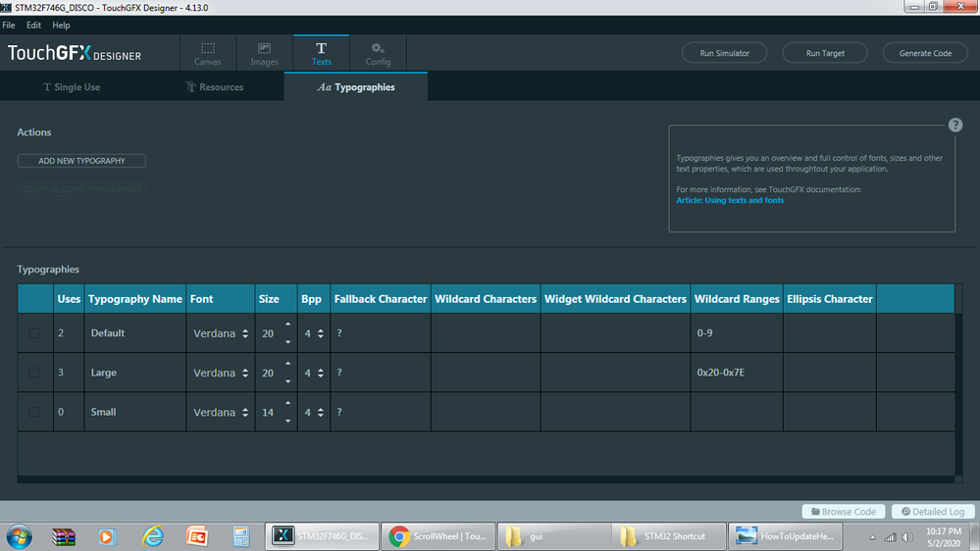Click the Browse Code button
Image resolution: width=980 pixels, height=551 pixels.
(x=843, y=512)
